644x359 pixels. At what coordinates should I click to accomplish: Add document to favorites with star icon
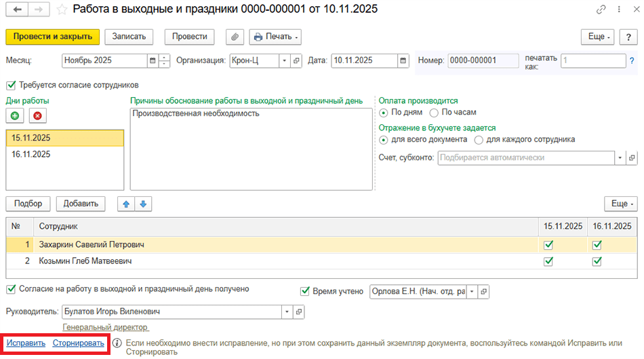[x=62, y=10]
